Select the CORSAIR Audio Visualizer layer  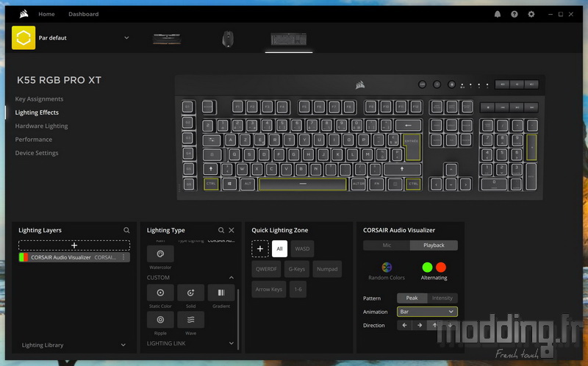pos(74,257)
